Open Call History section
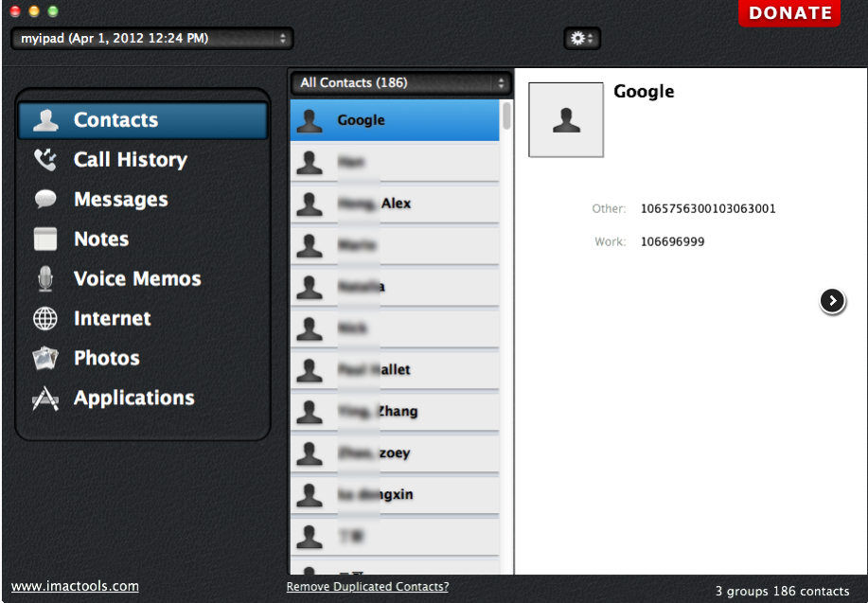Image resolution: width=868 pixels, height=603 pixels. click(143, 159)
